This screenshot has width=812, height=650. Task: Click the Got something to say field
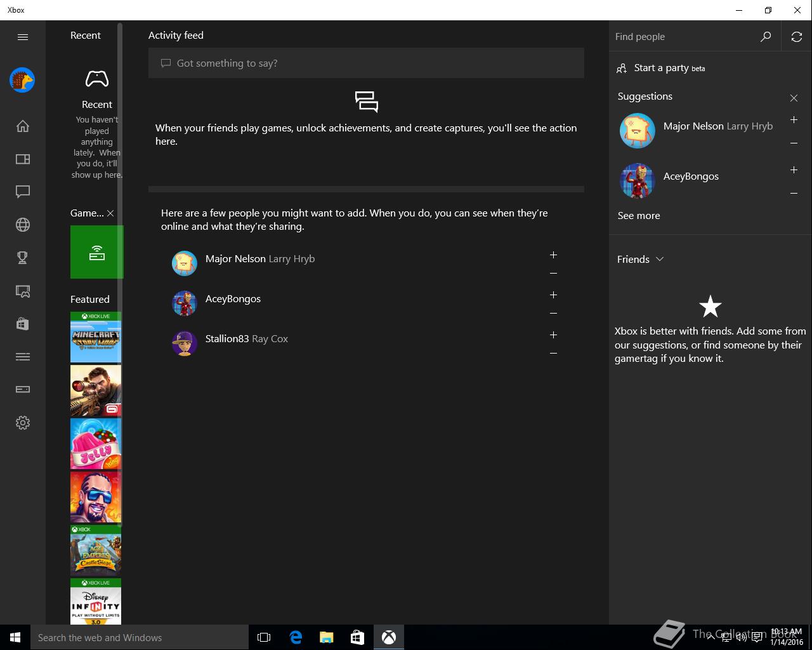(366, 63)
